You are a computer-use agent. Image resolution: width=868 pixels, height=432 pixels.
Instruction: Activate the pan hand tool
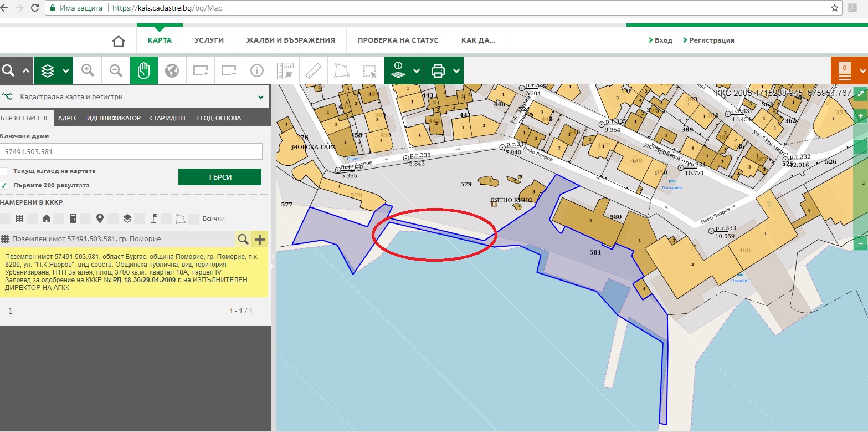[x=144, y=70]
